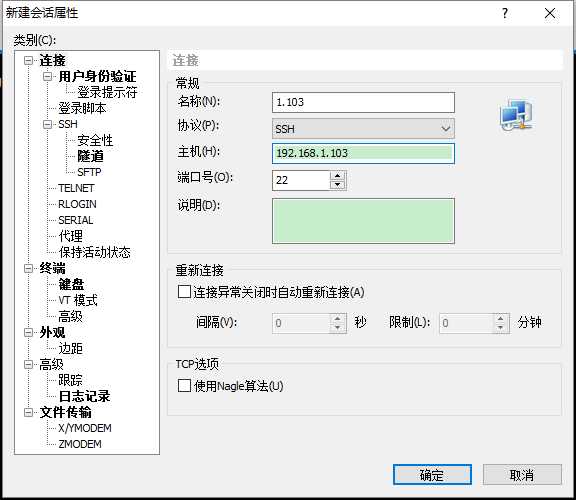Increase the 端口号 spinner value
576x500 pixels.
337,175
